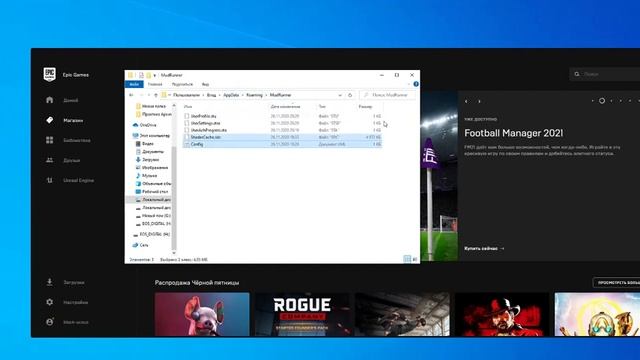
Task: Refresh the MudRunner folder view
Action: (x=350, y=95)
